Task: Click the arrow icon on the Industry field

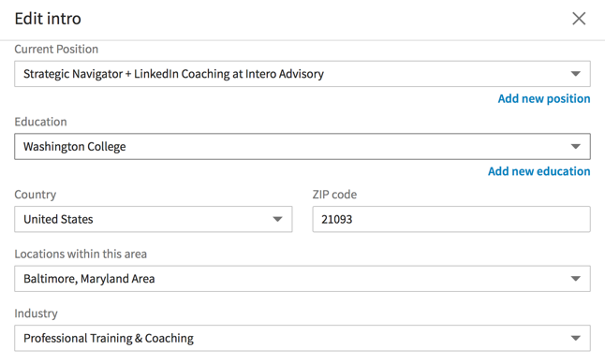Action: pos(576,338)
